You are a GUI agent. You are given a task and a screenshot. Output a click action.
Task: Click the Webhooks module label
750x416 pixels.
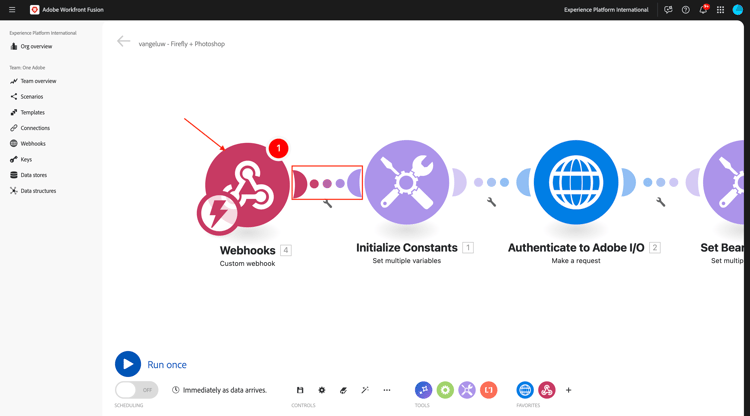247,250
